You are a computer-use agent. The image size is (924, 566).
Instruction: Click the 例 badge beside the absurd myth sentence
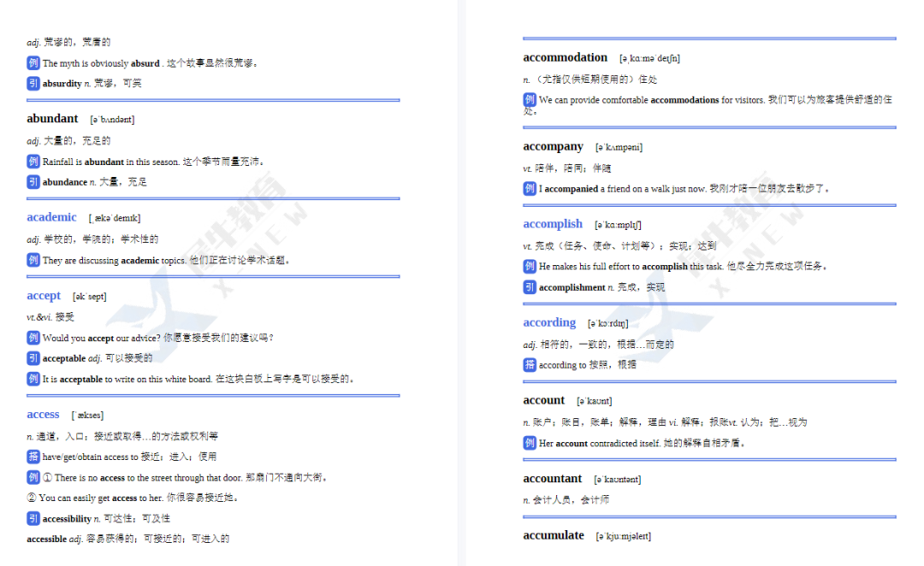(x=33, y=62)
